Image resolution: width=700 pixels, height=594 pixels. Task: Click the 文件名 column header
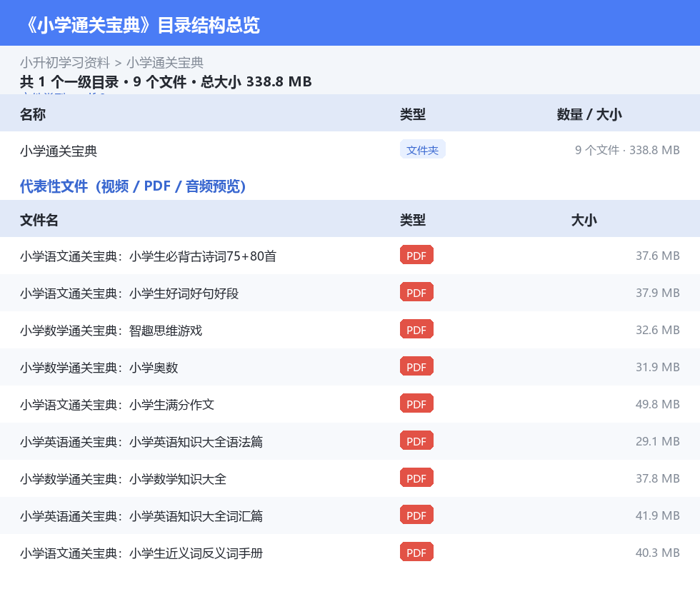click(x=39, y=220)
